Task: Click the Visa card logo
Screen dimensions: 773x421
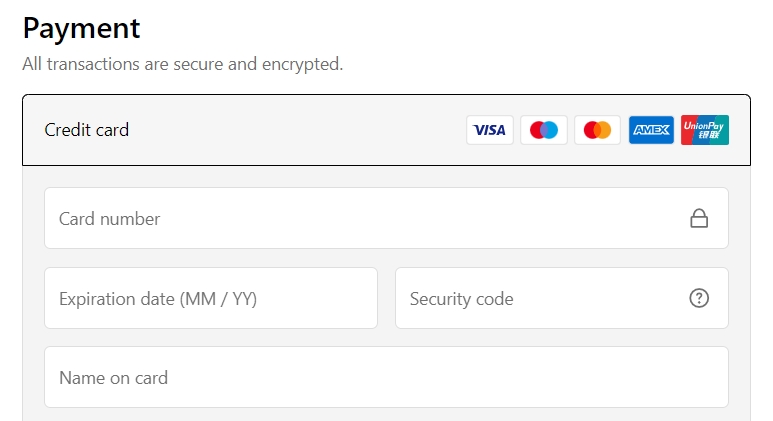Action: pyautogui.click(x=490, y=130)
